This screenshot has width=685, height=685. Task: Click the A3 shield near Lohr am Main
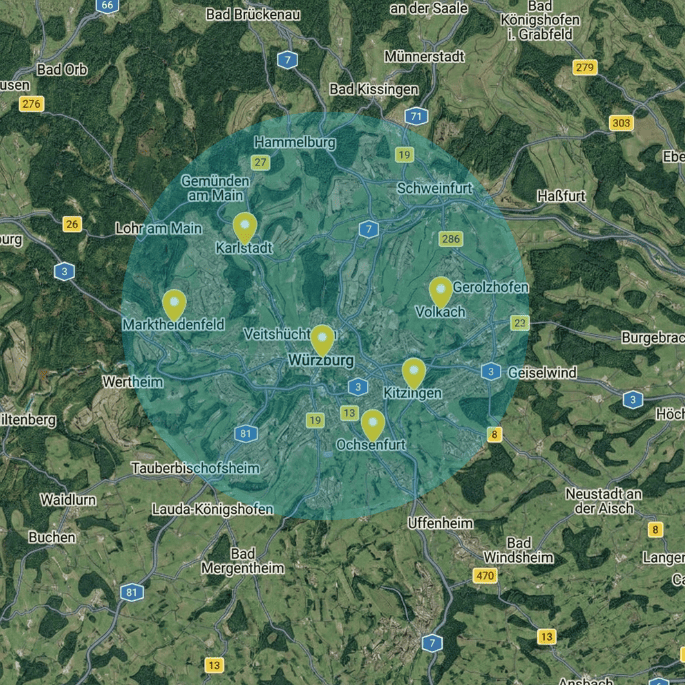pyautogui.click(x=64, y=271)
